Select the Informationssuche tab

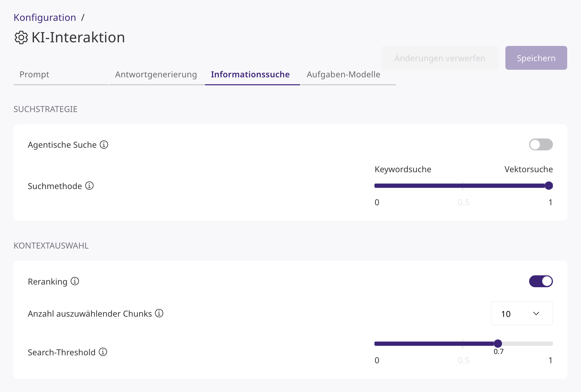click(252, 75)
